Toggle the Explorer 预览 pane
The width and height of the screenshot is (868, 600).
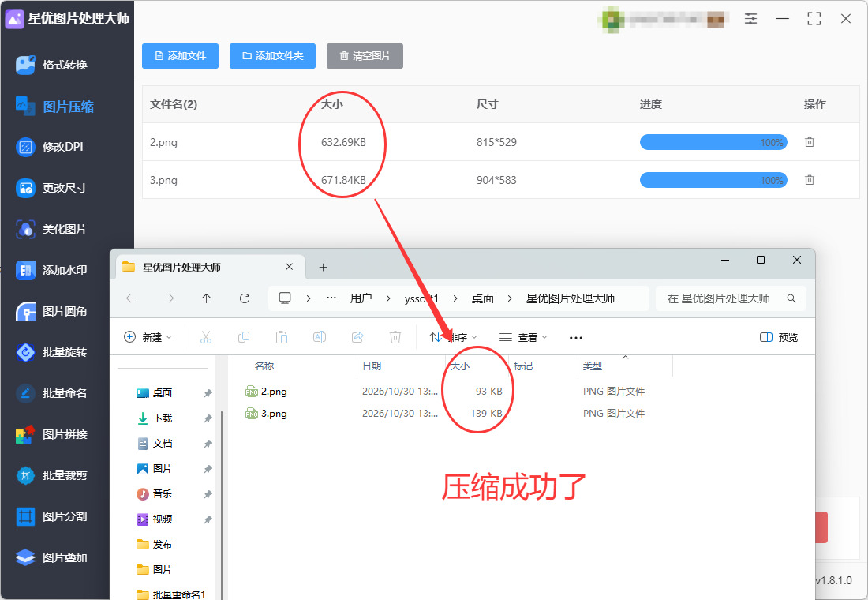pos(779,337)
